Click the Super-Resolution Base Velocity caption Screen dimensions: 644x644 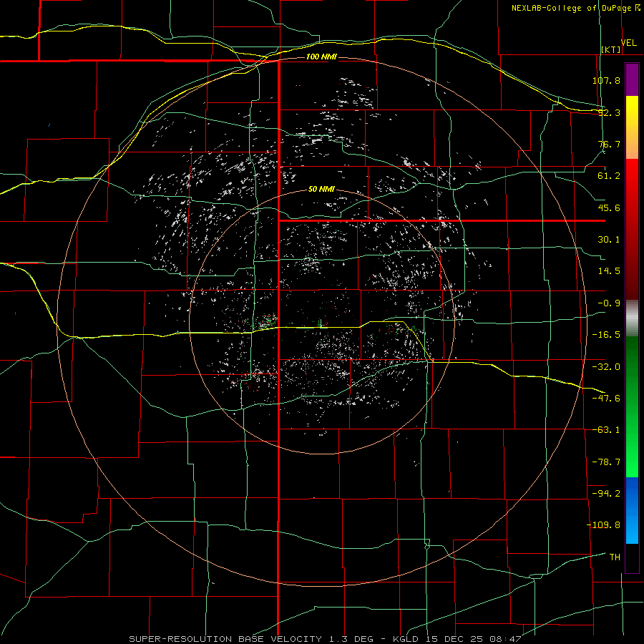click(326, 639)
